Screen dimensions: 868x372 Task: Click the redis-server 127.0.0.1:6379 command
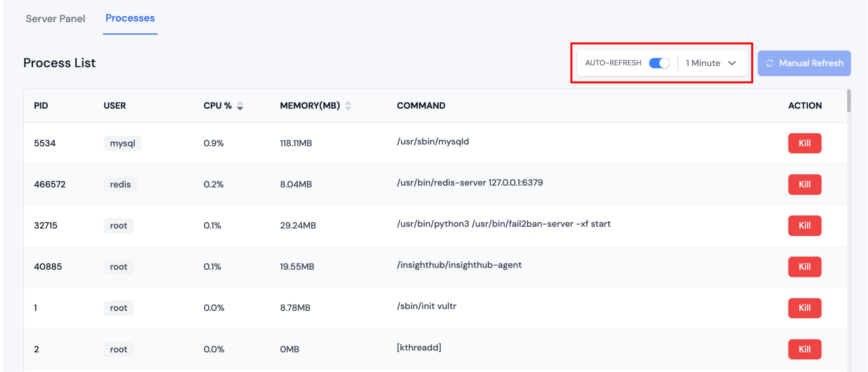[x=470, y=182]
